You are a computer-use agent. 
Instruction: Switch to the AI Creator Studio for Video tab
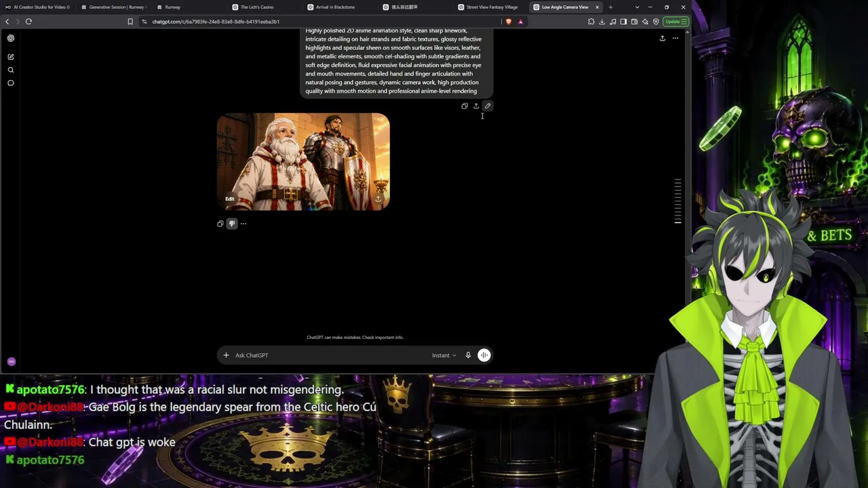(x=38, y=7)
